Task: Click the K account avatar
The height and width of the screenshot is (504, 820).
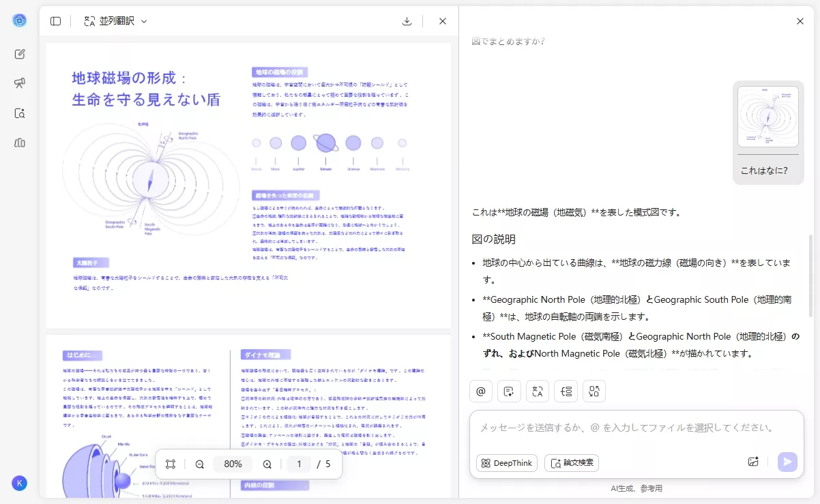Action: point(20,483)
